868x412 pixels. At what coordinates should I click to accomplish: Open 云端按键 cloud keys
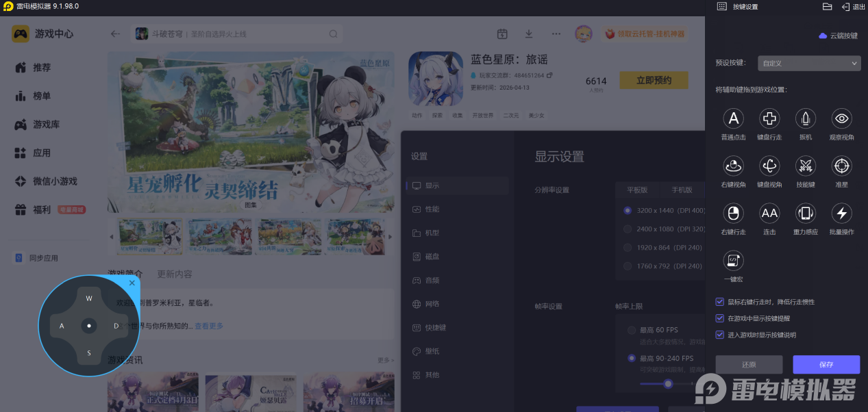[839, 36]
